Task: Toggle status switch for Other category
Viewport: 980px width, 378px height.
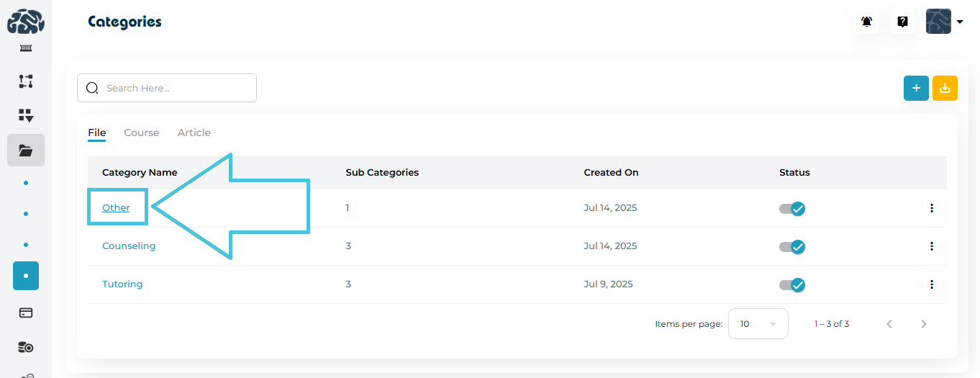Action: [x=792, y=209]
